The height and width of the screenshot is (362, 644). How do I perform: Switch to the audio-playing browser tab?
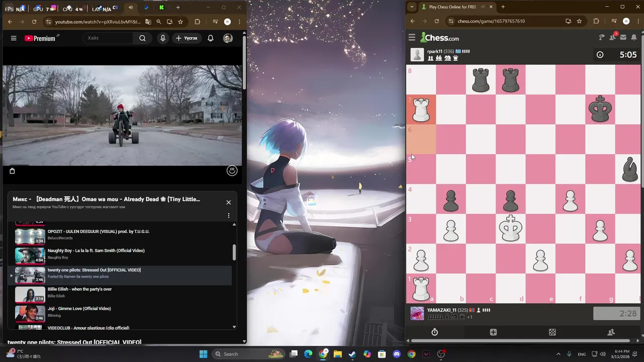pyautogui.click(x=131, y=8)
